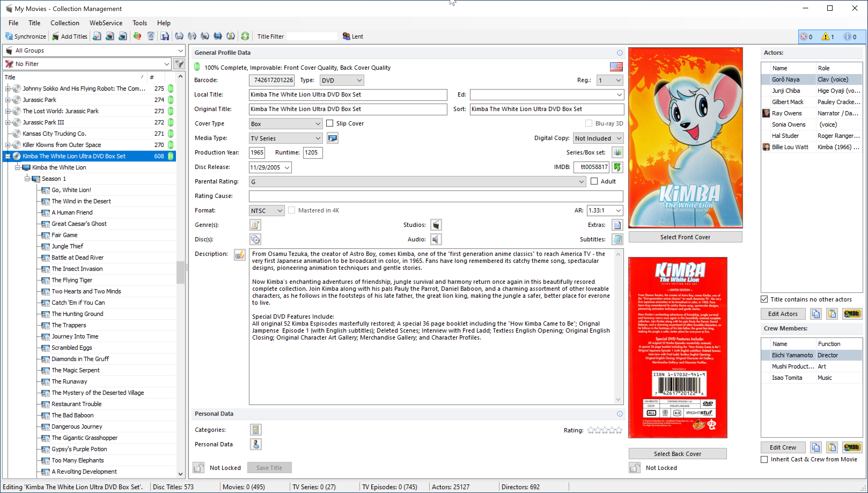Screen dimensions: 868x493
Task: Click the paste icon next to Edit Actors
Action: tap(832, 314)
